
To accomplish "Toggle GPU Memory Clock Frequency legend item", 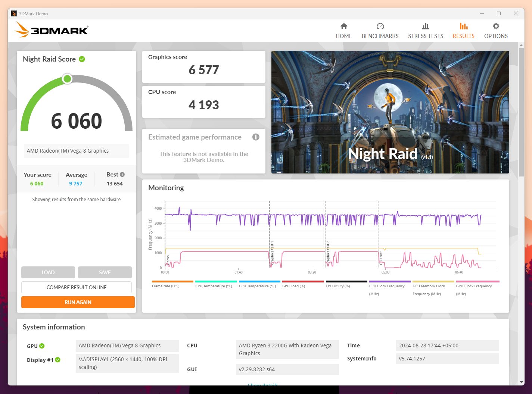I will (x=433, y=288).
